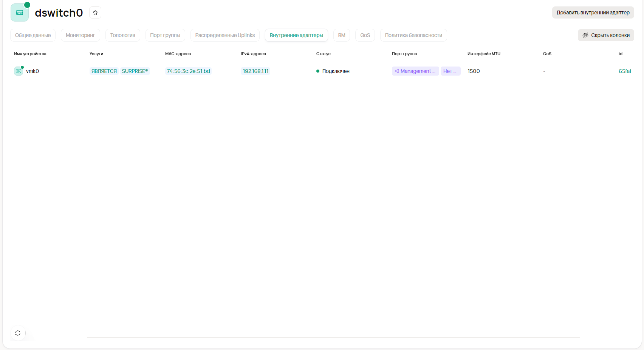
Task: Click the MAC address 74:56:3c:2e:51:bd
Action: pyautogui.click(x=188, y=71)
